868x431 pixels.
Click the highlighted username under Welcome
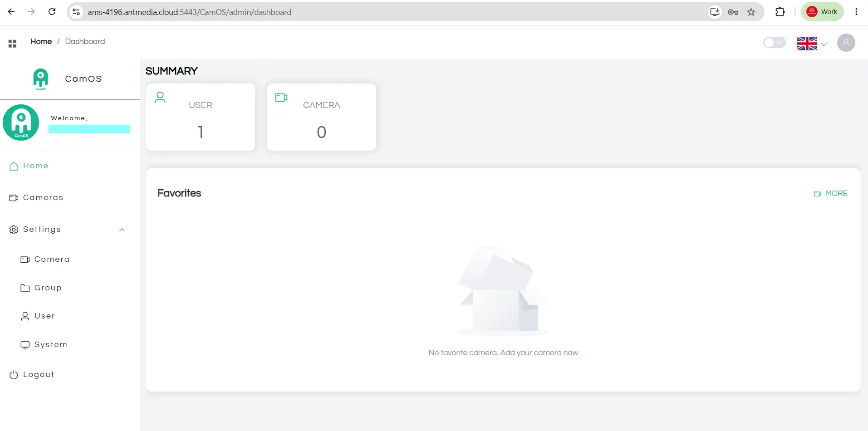pyautogui.click(x=89, y=129)
